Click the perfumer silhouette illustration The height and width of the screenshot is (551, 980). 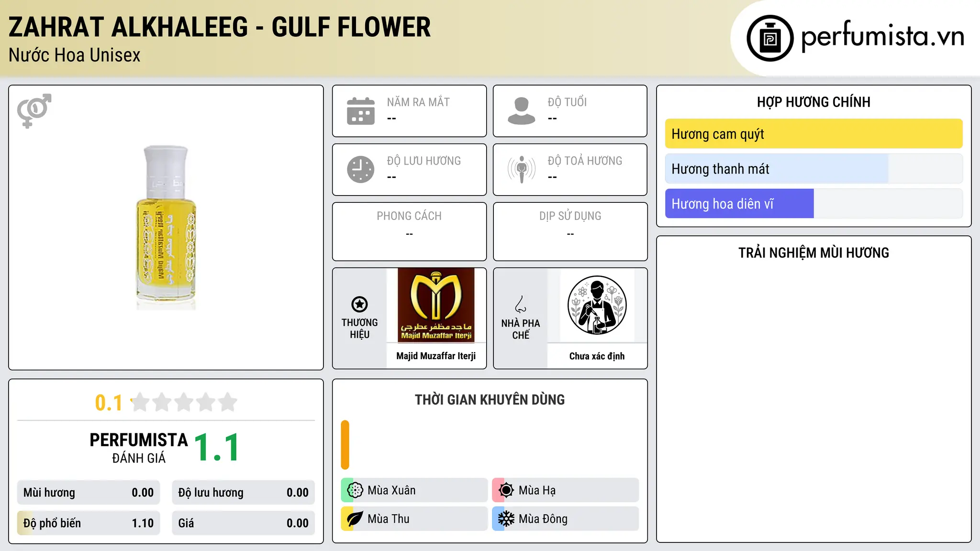click(x=597, y=305)
